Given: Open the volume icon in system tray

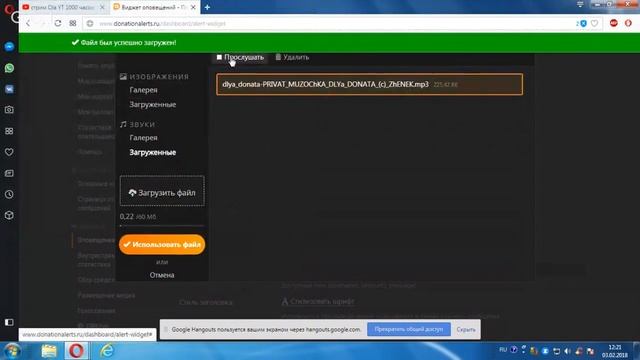Looking at the screenshot, I should click(x=567, y=351).
